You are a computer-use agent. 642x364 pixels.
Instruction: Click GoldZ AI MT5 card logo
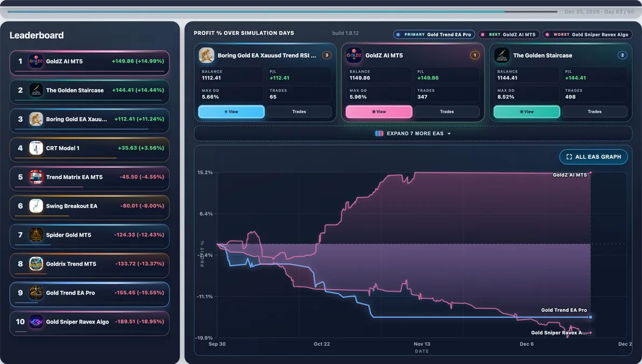coord(354,55)
